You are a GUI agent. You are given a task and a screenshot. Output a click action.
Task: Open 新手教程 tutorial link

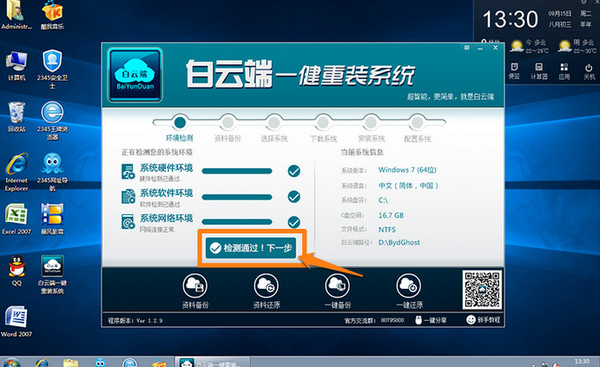pyautogui.click(x=483, y=320)
